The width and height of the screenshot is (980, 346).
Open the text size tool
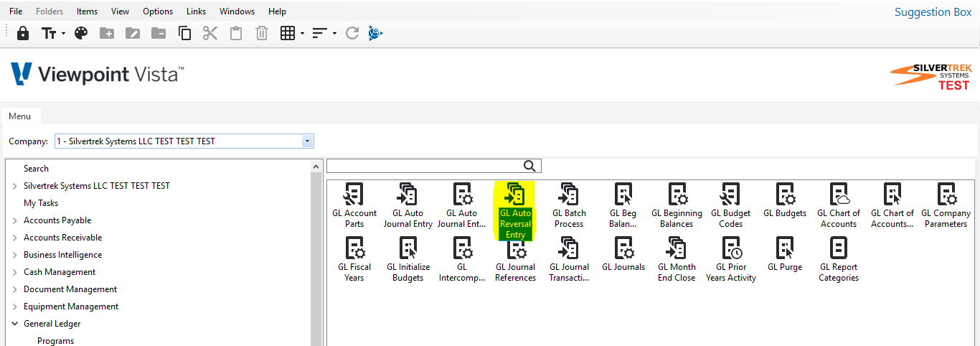(49, 33)
